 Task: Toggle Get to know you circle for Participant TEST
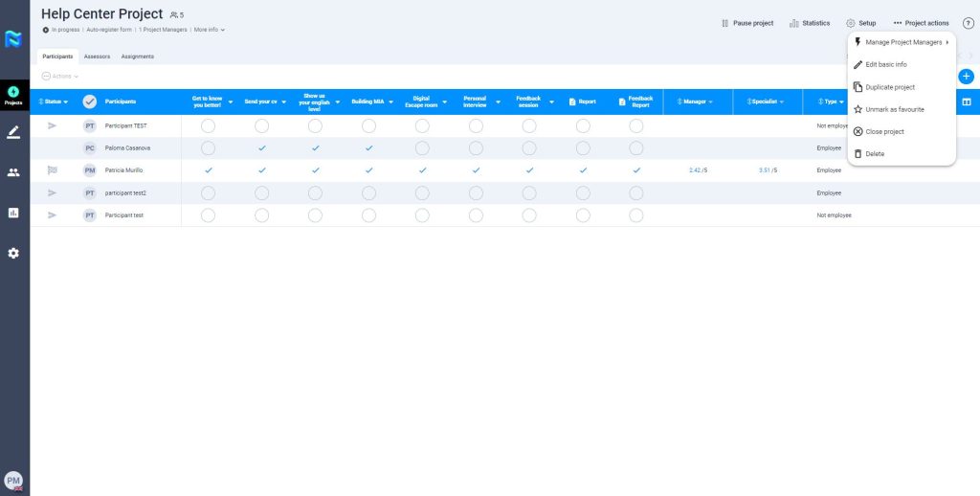(208, 125)
